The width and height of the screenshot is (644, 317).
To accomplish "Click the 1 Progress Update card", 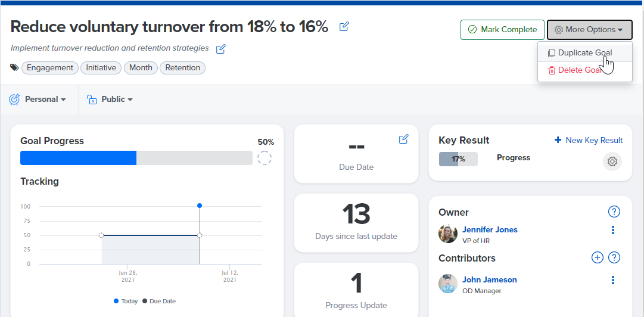I will tap(356, 290).
